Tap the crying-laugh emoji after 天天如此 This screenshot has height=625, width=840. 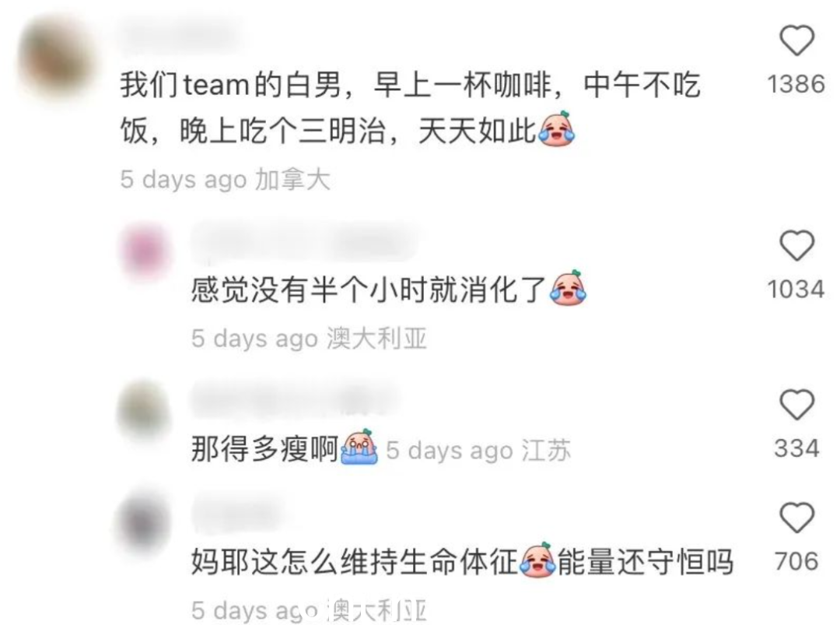point(557,128)
